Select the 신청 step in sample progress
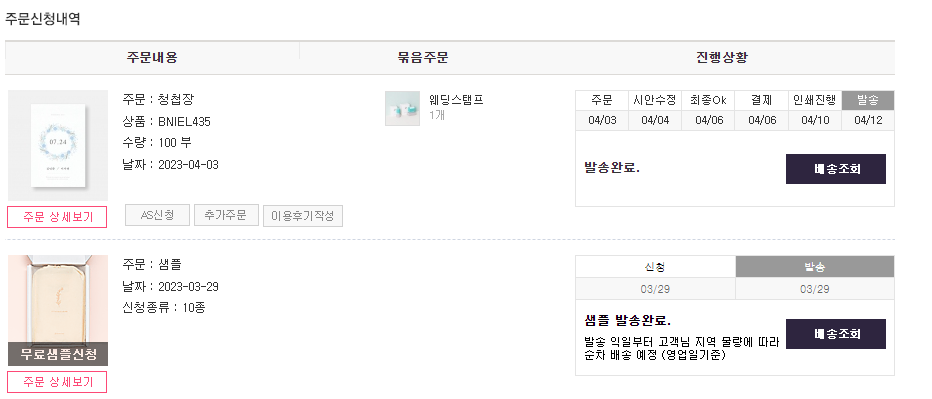 coord(655,266)
